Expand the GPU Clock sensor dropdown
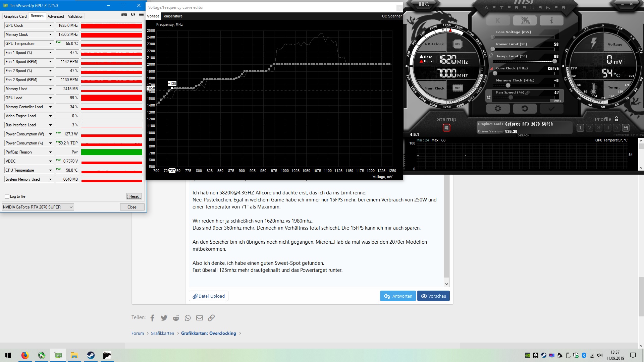Viewport: 644px width, 362px height. (x=50, y=25)
